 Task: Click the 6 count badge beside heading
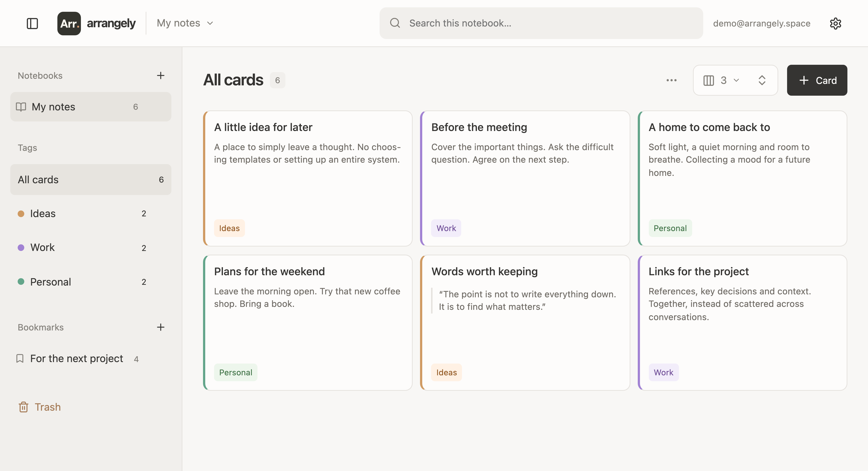[x=277, y=80]
